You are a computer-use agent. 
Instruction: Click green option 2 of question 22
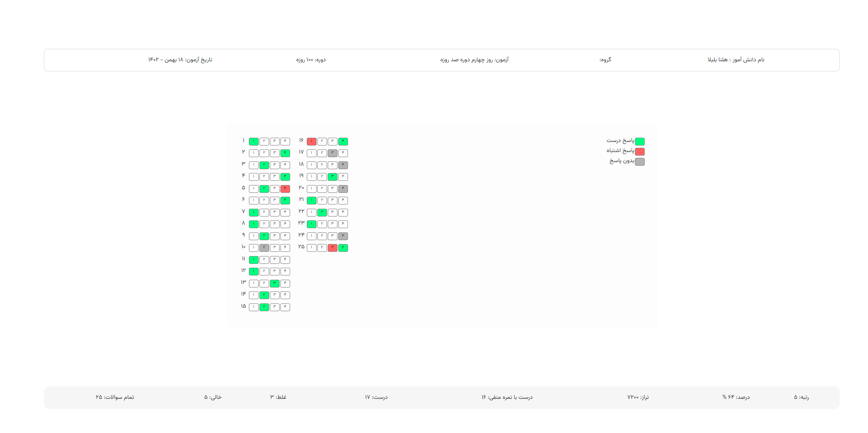[322, 212]
